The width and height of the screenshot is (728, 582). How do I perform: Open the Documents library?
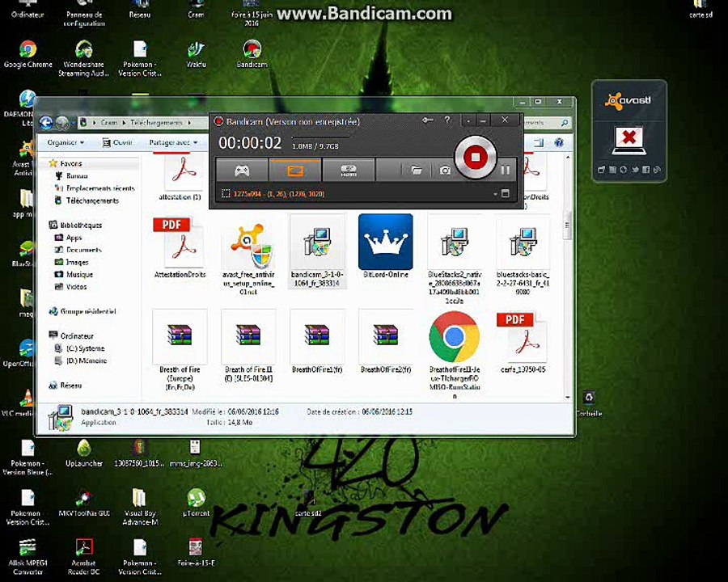[83, 250]
